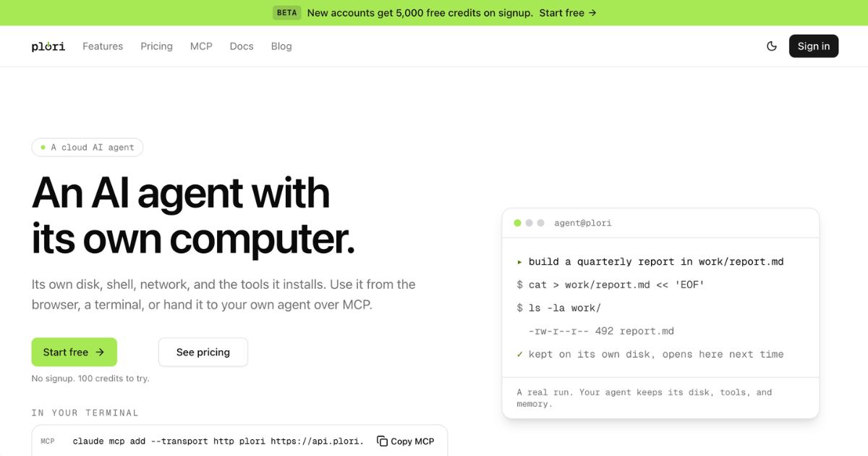Viewport: 868px width, 456px height.
Task: Click the Copy MCP button
Action: [x=406, y=442]
